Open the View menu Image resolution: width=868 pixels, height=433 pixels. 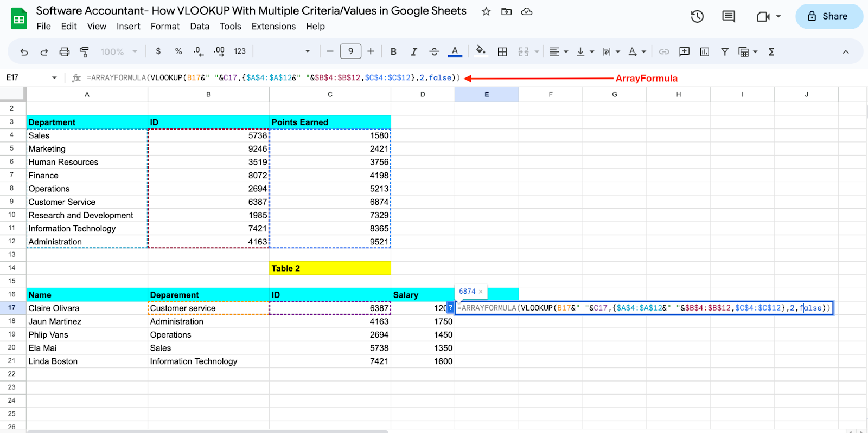tap(97, 26)
